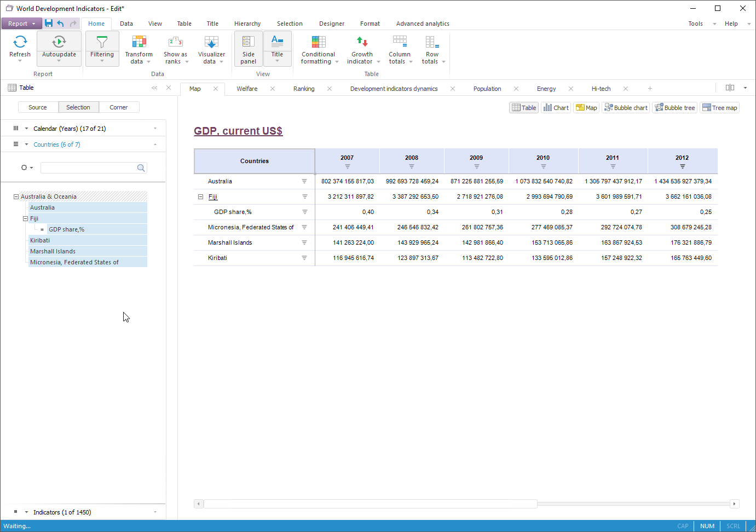Click the Conditional formatting icon

318,42
